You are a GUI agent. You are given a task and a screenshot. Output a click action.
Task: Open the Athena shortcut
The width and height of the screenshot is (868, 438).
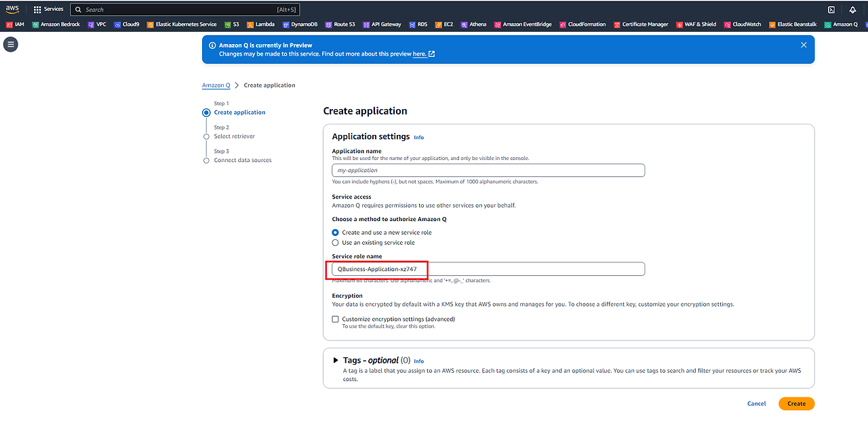pos(473,24)
